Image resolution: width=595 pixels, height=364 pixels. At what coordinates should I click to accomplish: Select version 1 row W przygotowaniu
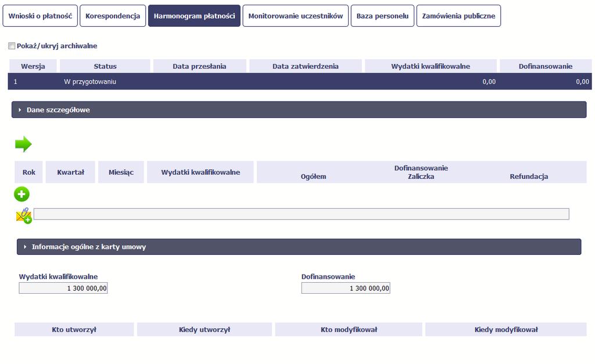[x=300, y=81]
